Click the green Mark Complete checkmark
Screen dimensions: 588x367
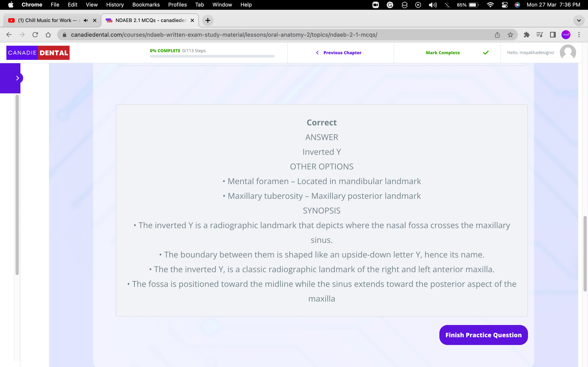pyautogui.click(x=486, y=52)
